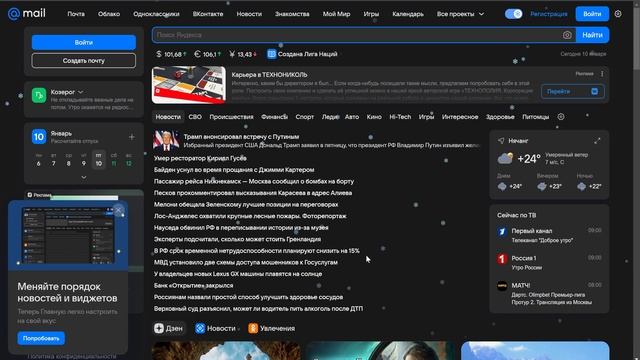Expand Все проекты dropdown
Viewport: 640px width, 360px height.
click(460, 14)
